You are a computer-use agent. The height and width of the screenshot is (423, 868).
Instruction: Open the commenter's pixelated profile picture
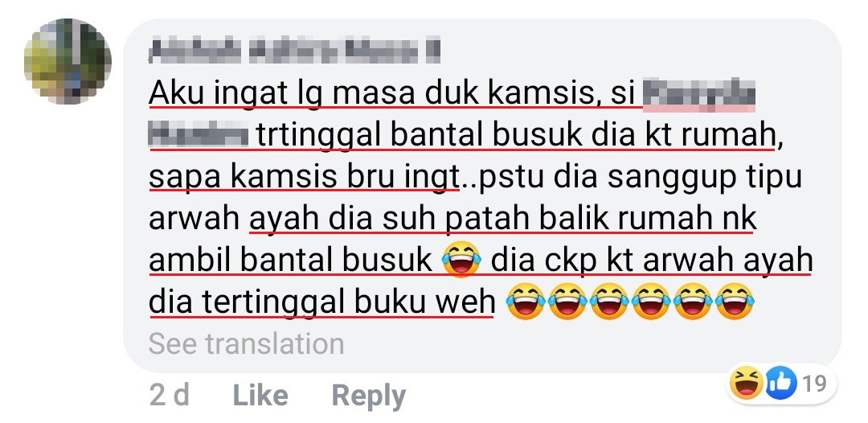point(68,61)
